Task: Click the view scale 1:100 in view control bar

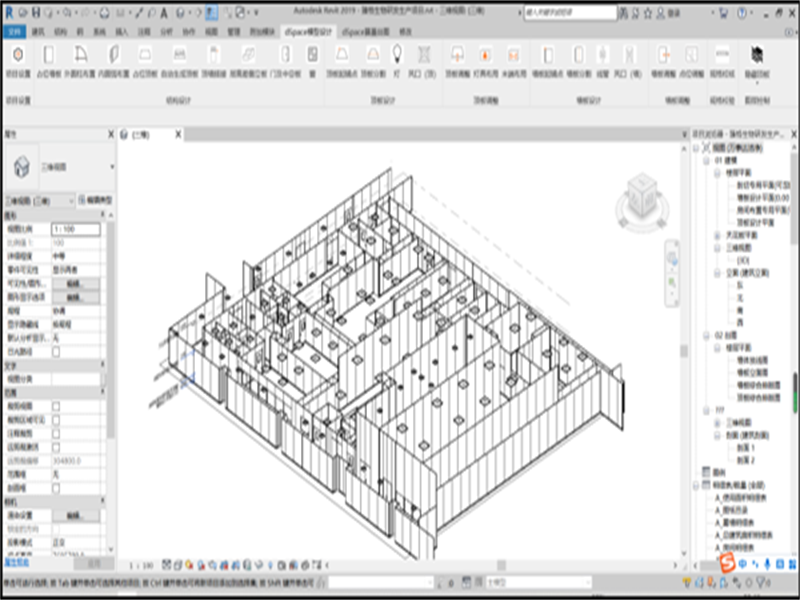Action: [x=141, y=566]
